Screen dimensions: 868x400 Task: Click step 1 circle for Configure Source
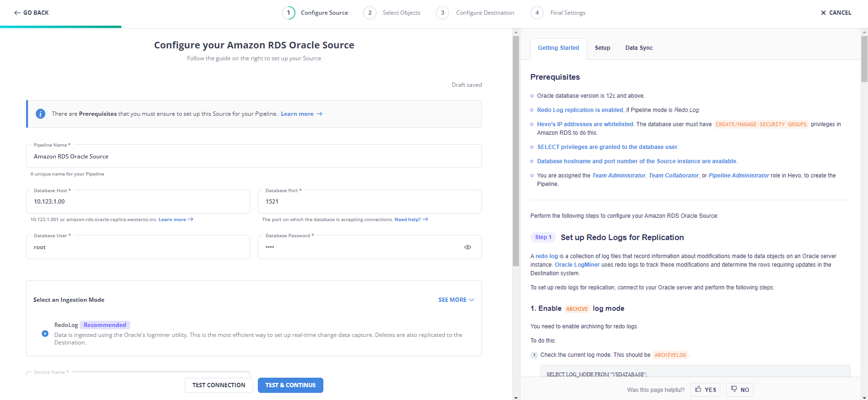point(288,13)
